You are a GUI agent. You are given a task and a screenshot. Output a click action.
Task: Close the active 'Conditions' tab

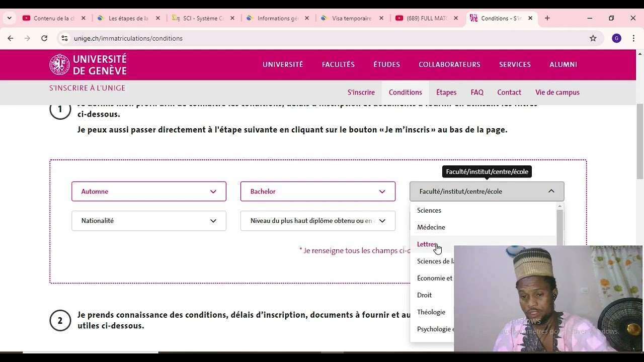point(530,18)
